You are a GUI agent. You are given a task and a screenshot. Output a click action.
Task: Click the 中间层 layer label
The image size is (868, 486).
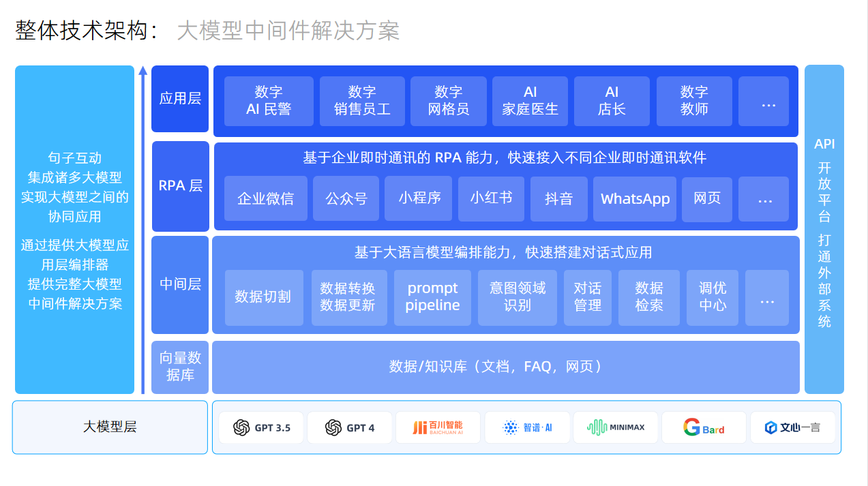point(180,284)
